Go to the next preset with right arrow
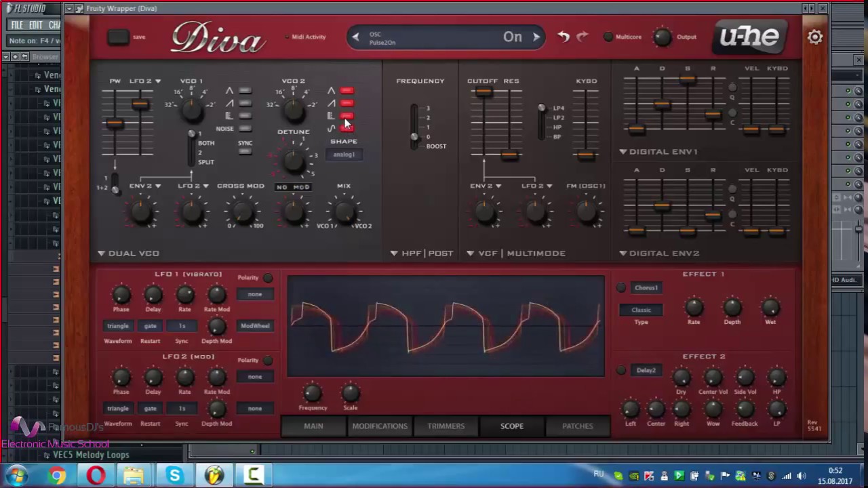 [536, 37]
